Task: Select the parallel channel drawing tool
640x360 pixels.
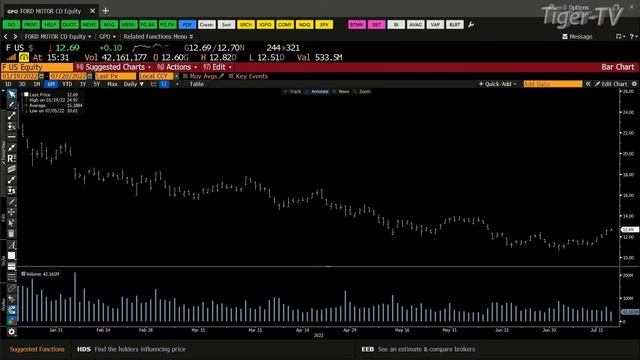Action: click(x=11, y=169)
